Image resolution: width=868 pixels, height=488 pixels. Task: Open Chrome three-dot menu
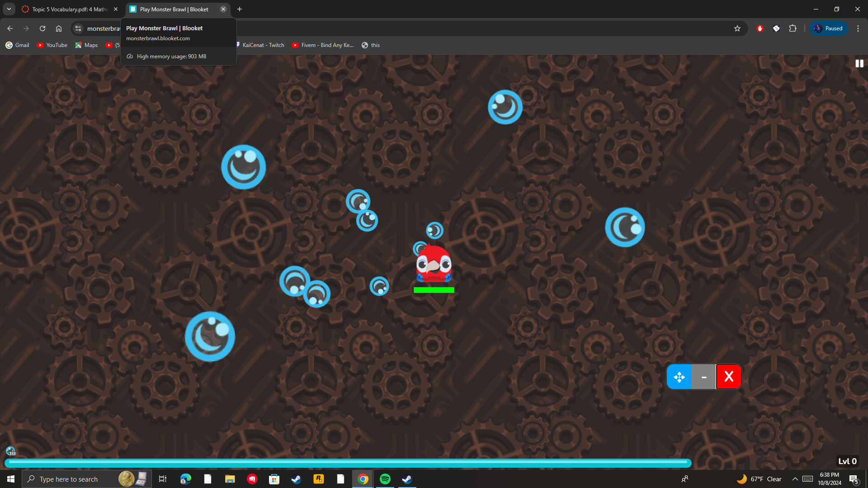pyautogui.click(x=858, y=28)
